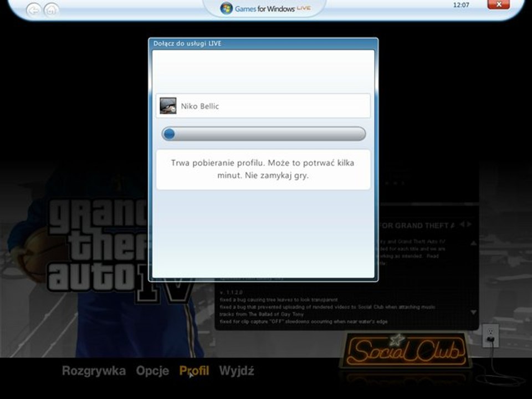Click the 12:07 clock in the top bar
This screenshot has height=399, width=532.
pyautogui.click(x=461, y=5)
